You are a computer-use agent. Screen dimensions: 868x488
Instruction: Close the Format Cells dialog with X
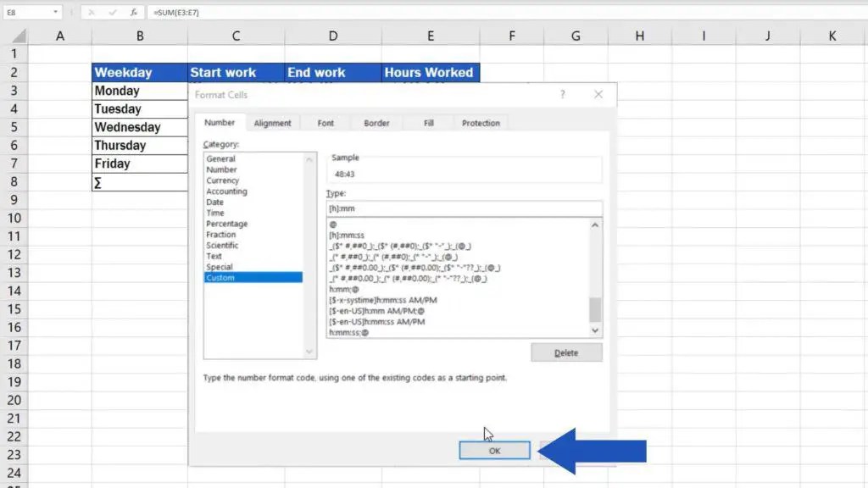(x=599, y=94)
